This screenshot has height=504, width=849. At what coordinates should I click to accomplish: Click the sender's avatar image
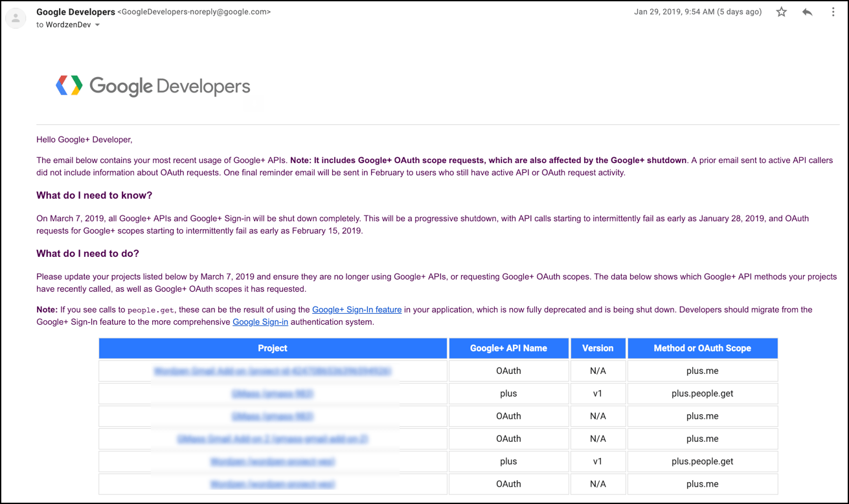[x=16, y=17]
